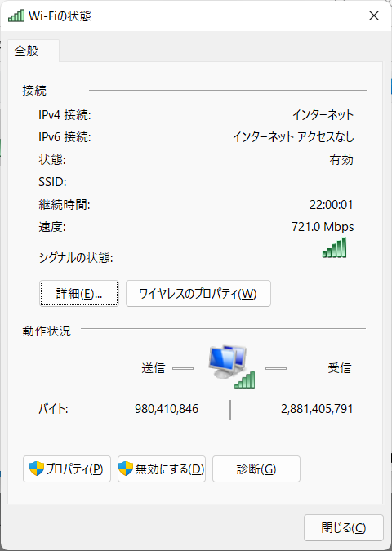Click the 送信 label
This screenshot has width=392, height=551.
[x=154, y=368]
